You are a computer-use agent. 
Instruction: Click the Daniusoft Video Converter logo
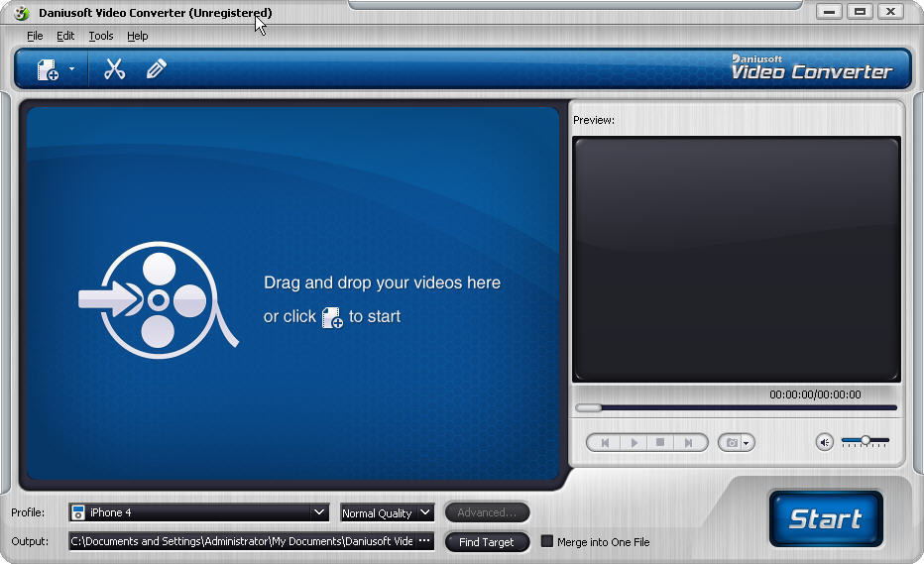point(811,67)
